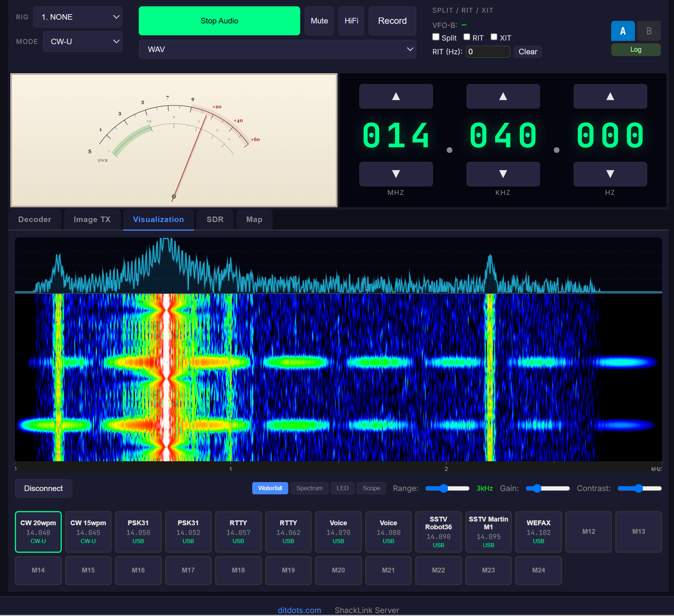This screenshot has height=616, width=674.
Task: Open the Decoder tab
Action: pyautogui.click(x=35, y=219)
